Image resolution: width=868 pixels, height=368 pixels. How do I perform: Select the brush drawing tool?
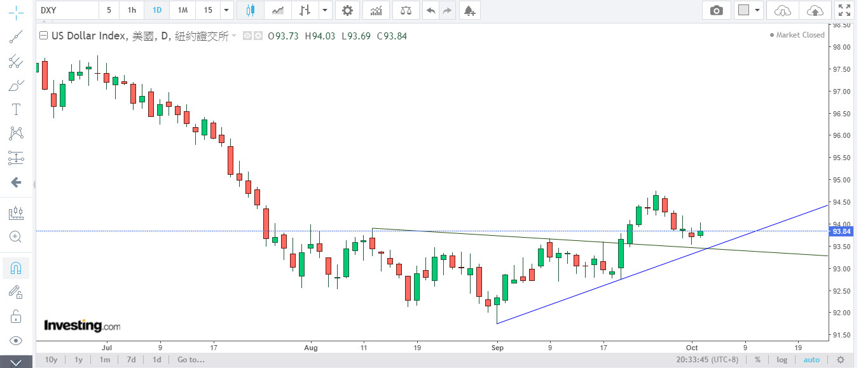point(16,85)
